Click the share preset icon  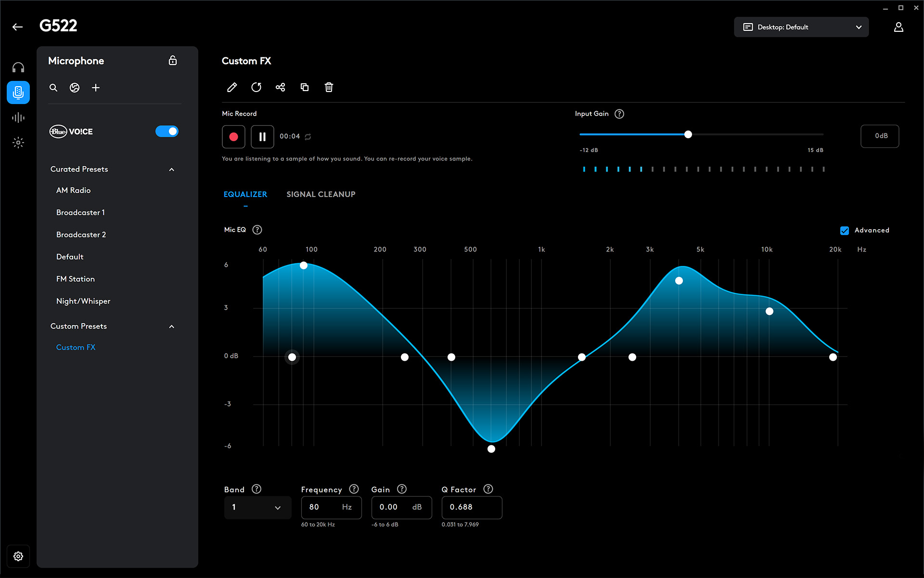[281, 87]
